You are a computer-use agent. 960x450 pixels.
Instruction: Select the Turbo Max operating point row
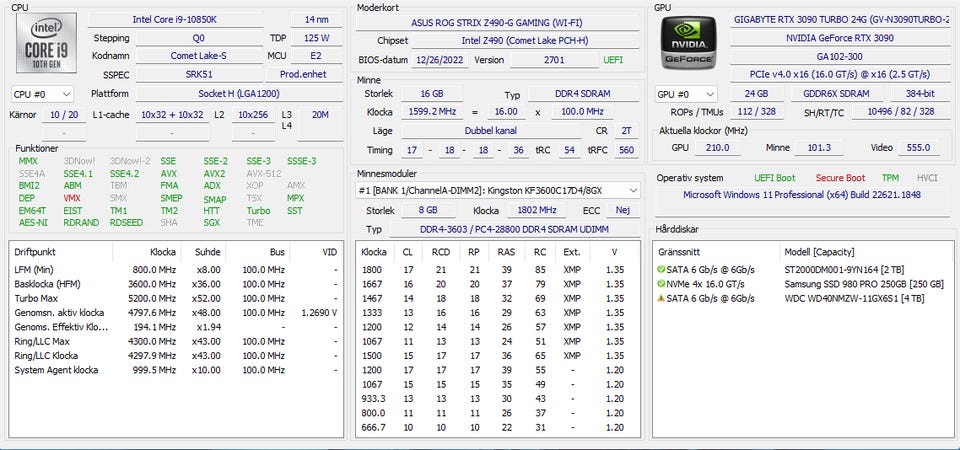click(x=40, y=298)
